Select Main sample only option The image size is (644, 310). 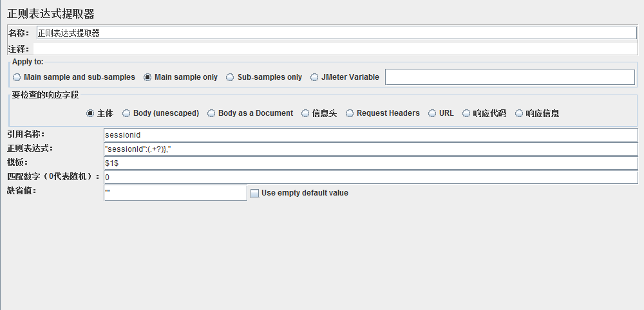tap(147, 77)
